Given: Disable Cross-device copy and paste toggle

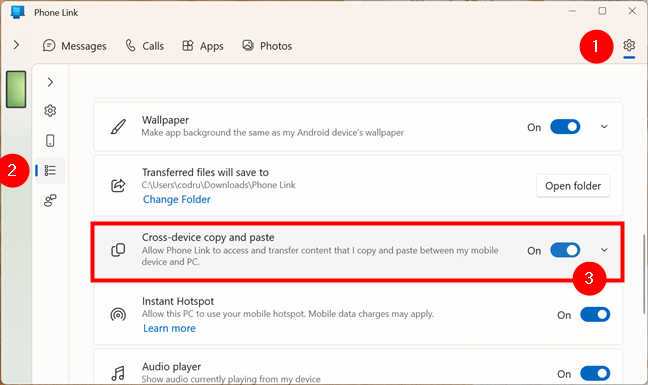Looking at the screenshot, I should coord(565,250).
